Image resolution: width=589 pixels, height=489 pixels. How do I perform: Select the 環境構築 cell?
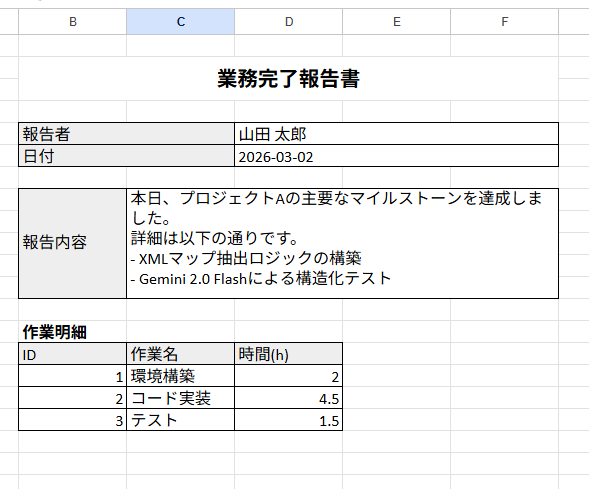[181, 376]
